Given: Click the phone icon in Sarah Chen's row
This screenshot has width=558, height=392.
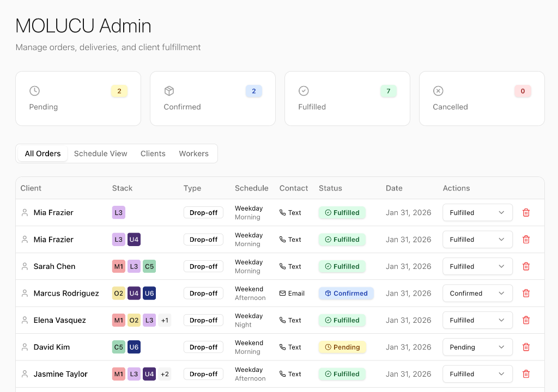Looking at the screenshot, I should tap(283, 266).
